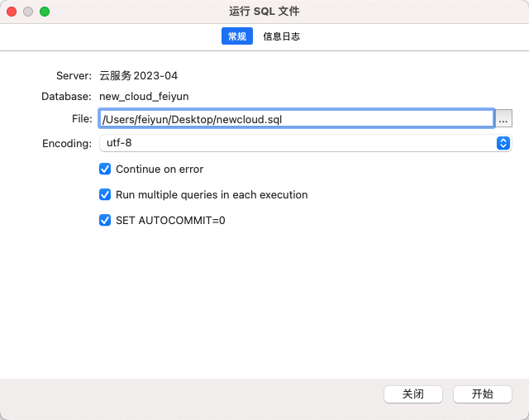
Task: Open the utf-8 Encoding dropdown
Action: click(x=304, y=143)
